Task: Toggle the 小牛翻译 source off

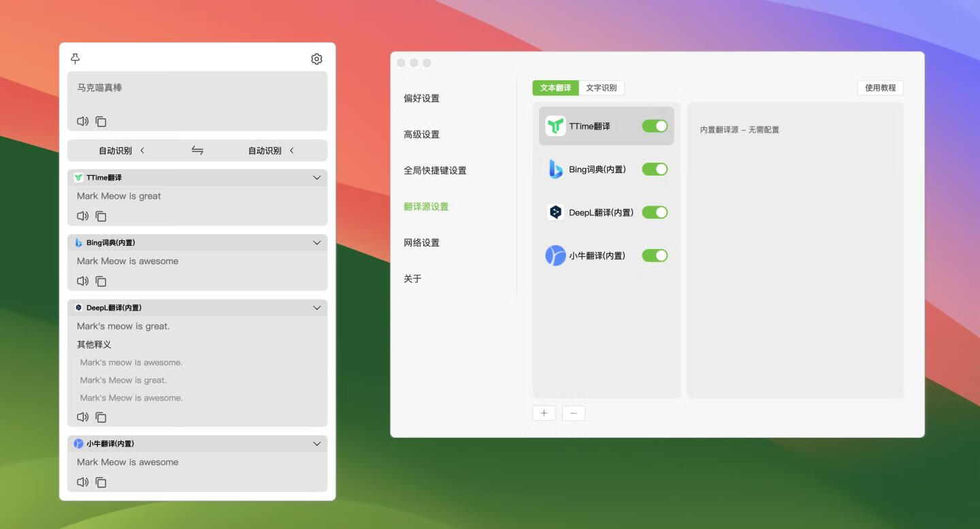Action: click(x=654, y=255)
